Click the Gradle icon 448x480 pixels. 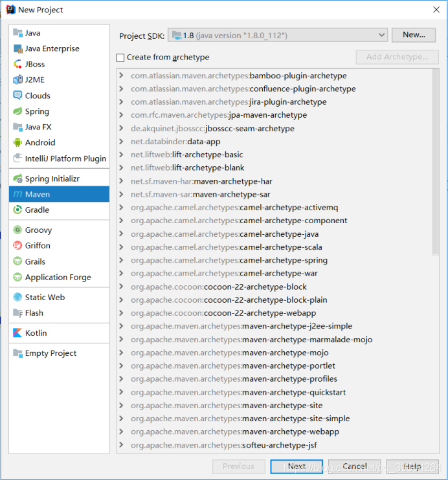pyautogui.click(x=17, y=210)
